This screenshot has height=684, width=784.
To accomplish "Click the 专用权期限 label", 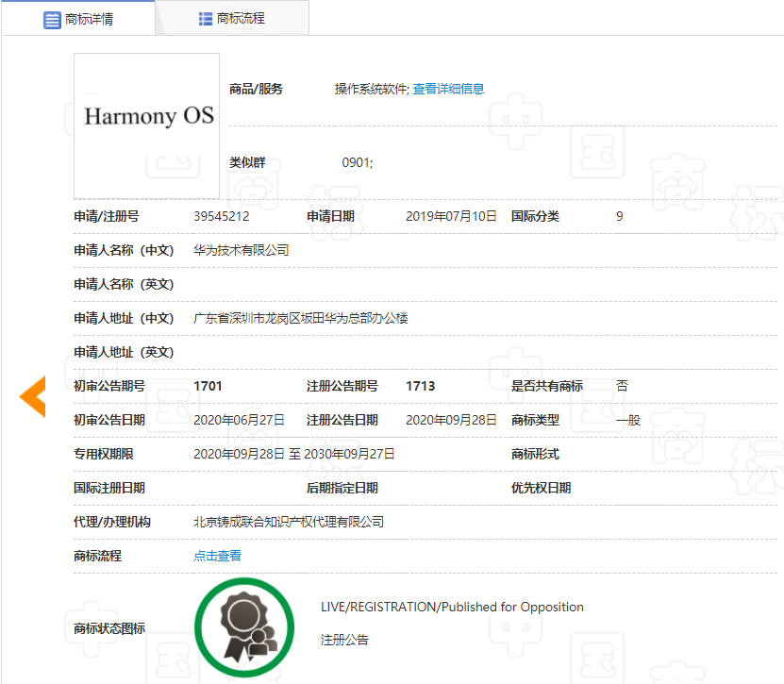I will (104, 454).
